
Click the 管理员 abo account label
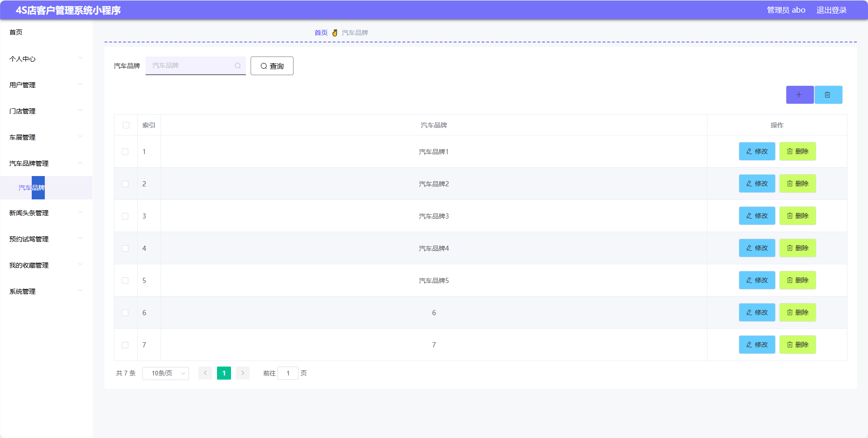786,10
